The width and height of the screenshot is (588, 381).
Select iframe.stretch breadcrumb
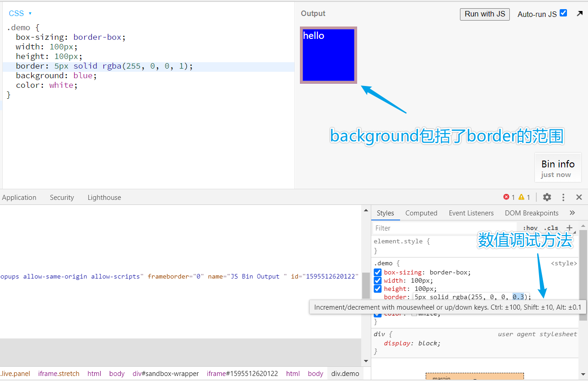[x=59, y=374]
